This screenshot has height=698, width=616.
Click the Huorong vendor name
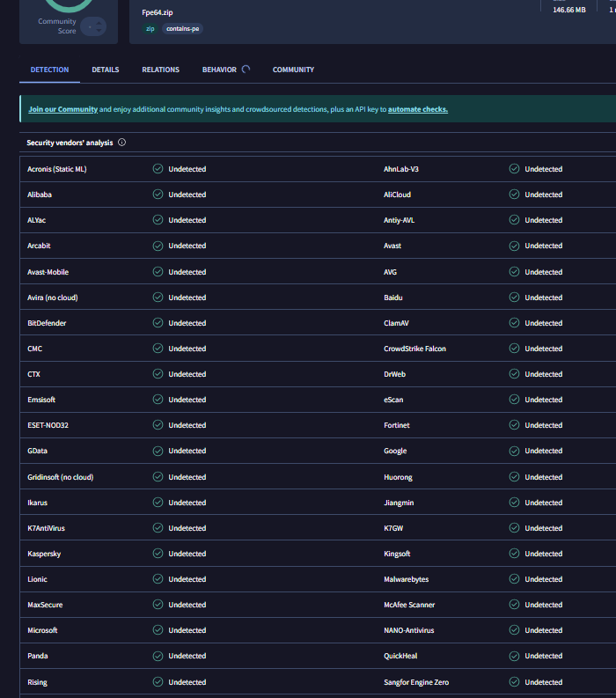tap(398, 477)
